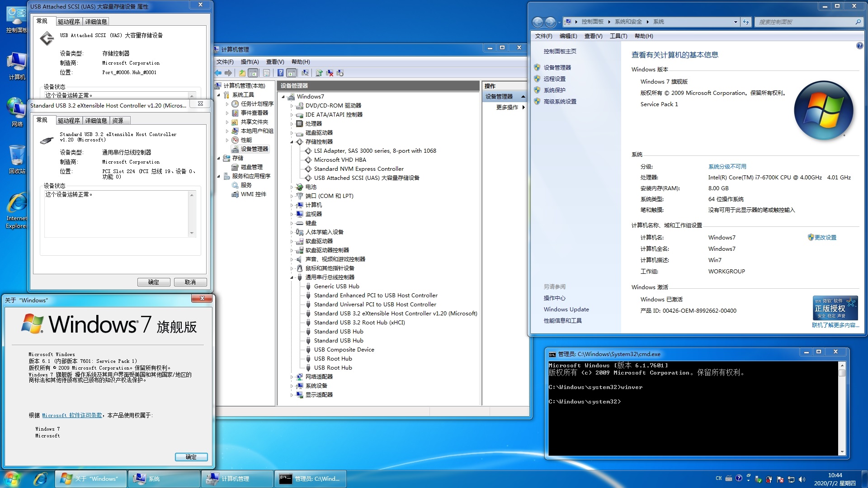Image resolution: width=868 pixels, height=488 pixels.
Task: Open the Internet Explorer desktop icon
Action: coord(17,211)
